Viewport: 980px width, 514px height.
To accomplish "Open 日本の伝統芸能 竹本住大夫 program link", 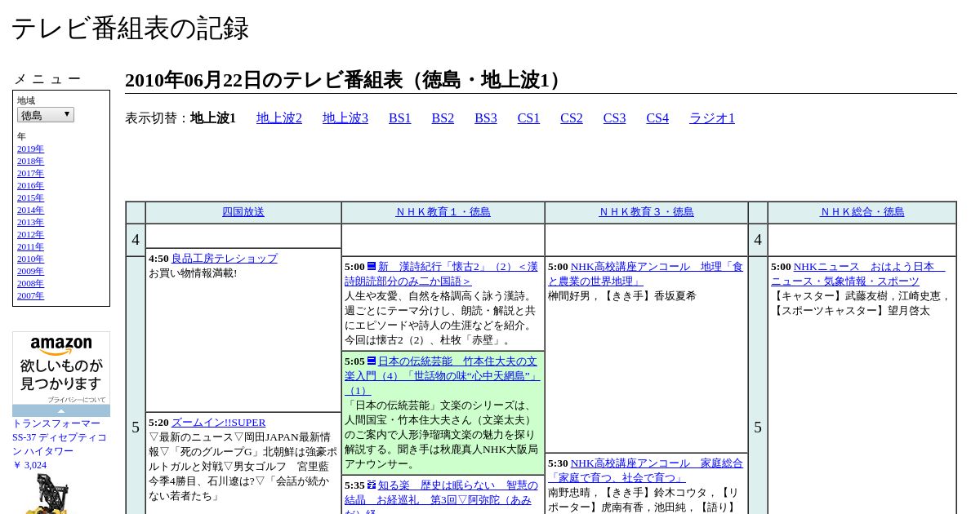I will tap(442, 375).
